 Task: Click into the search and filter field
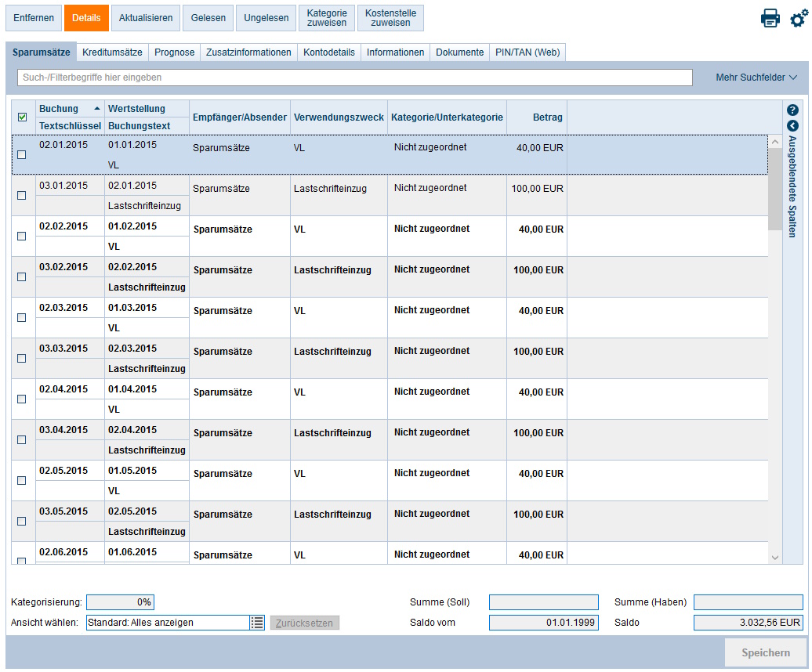(354, 78)
